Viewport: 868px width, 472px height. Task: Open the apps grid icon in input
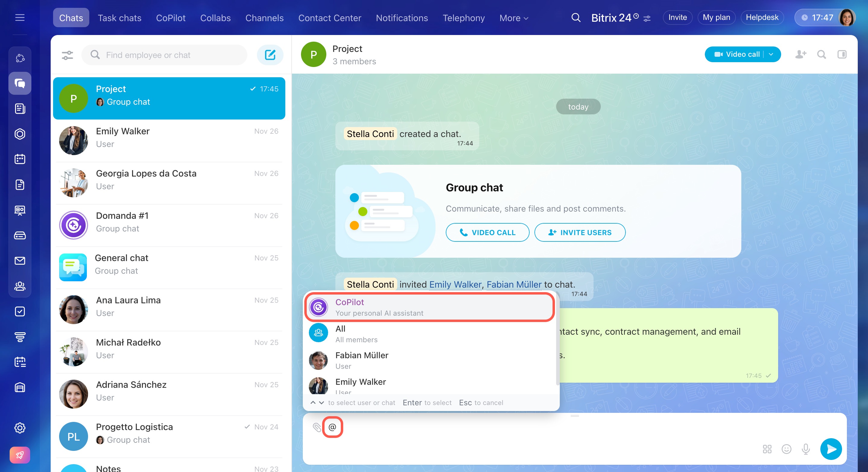click(x=767, y=449)
